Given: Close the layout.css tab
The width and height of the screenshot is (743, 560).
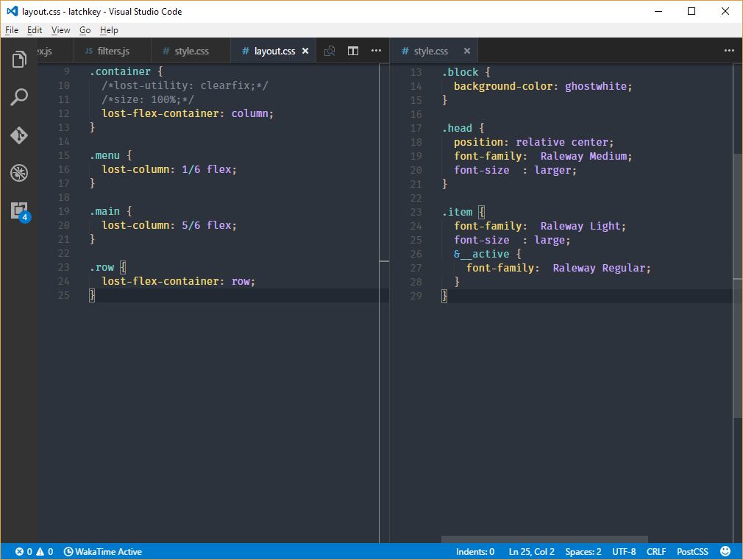Looking at the screenshot, I should pos(305,51).
